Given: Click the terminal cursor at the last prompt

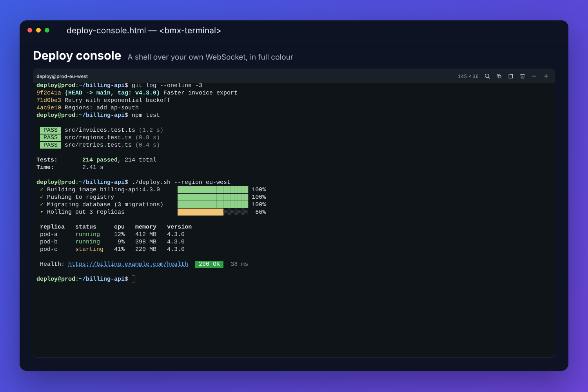Looking at the screenshot, I should (134, 279).
